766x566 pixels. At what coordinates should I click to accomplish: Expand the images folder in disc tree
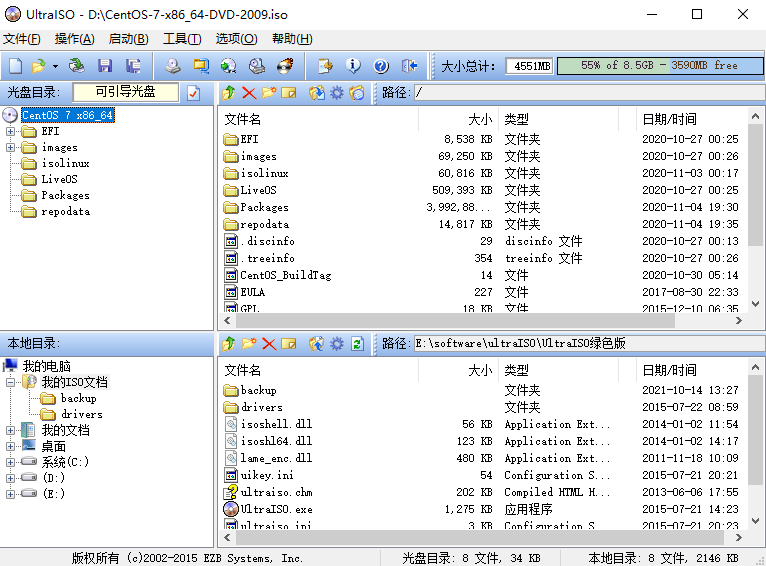[10, 147]
